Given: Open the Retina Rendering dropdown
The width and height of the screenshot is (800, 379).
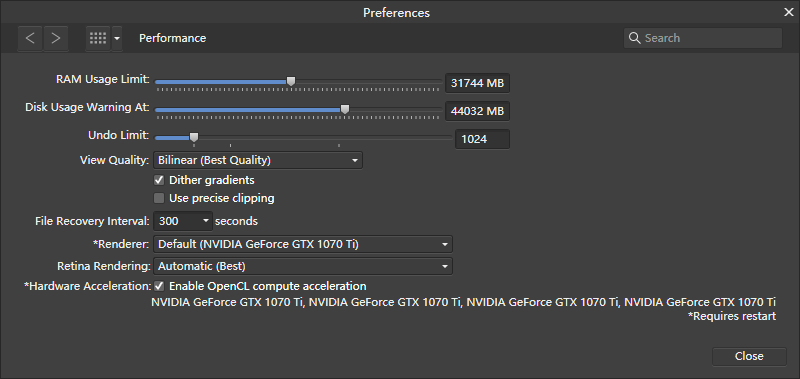Looking at the screenshot, I should 303,266.
